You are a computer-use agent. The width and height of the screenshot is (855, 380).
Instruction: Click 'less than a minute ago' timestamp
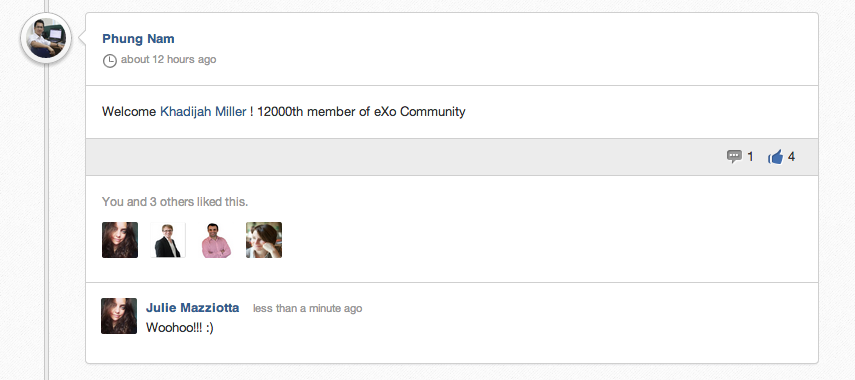[308, 309]
